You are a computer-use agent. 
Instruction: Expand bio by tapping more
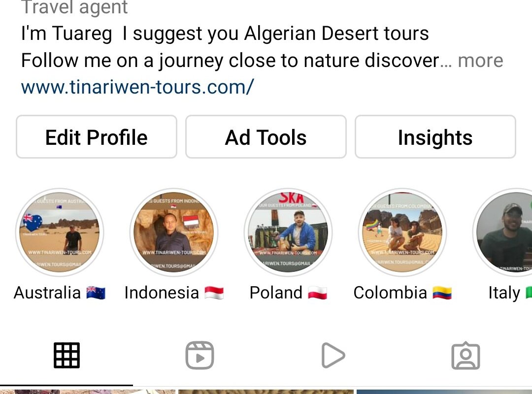480,61
